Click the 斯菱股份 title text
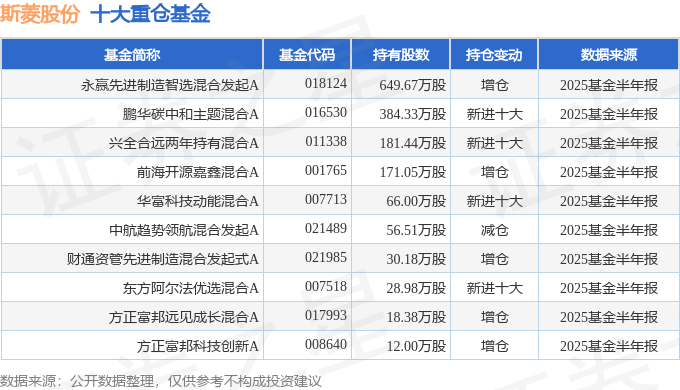The width and height of the screenshot is (680, 390). [x=40, y=13]
